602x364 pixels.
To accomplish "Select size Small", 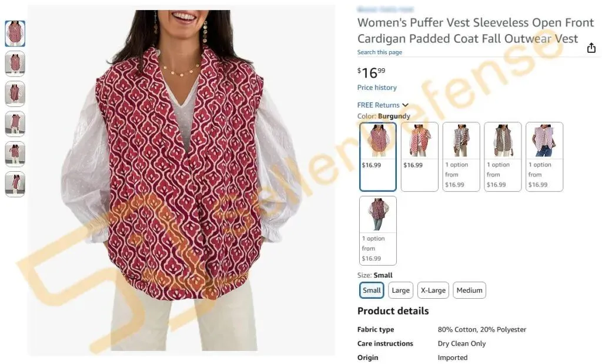I will (x=372, y=290).
